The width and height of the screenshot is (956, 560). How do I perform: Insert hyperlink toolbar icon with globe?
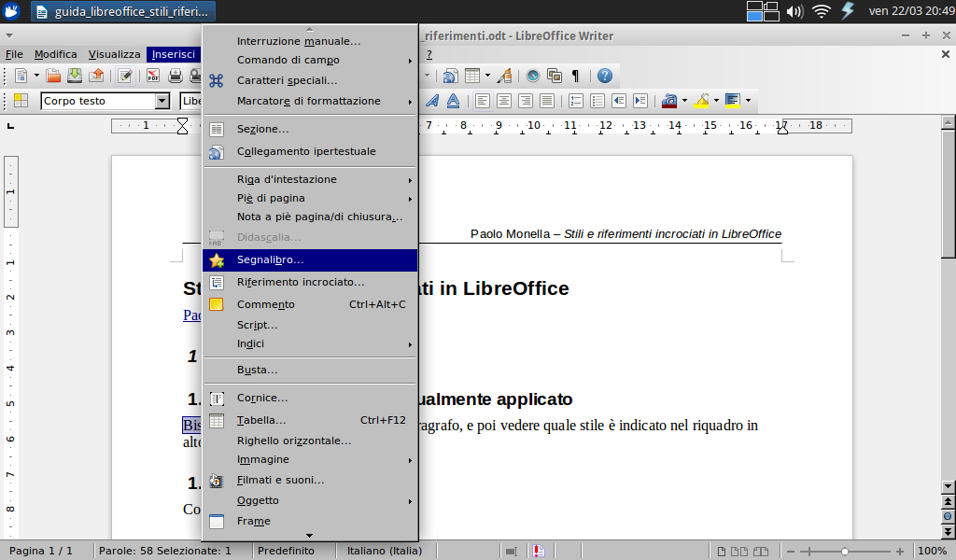click(x=451, y=76)
